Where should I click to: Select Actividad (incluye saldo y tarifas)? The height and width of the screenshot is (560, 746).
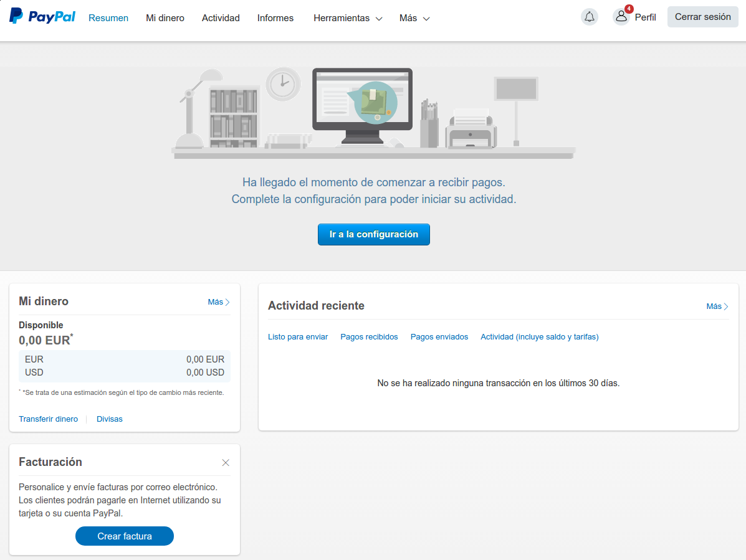click(540, 336)
